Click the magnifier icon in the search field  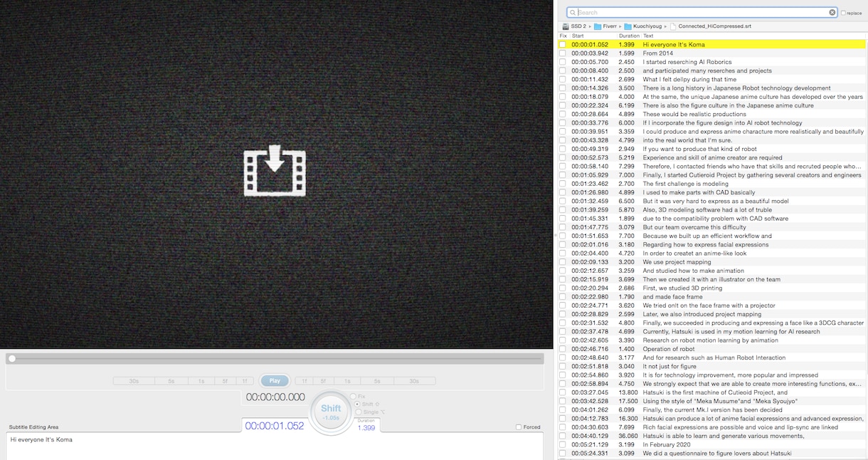pos(573,13)
